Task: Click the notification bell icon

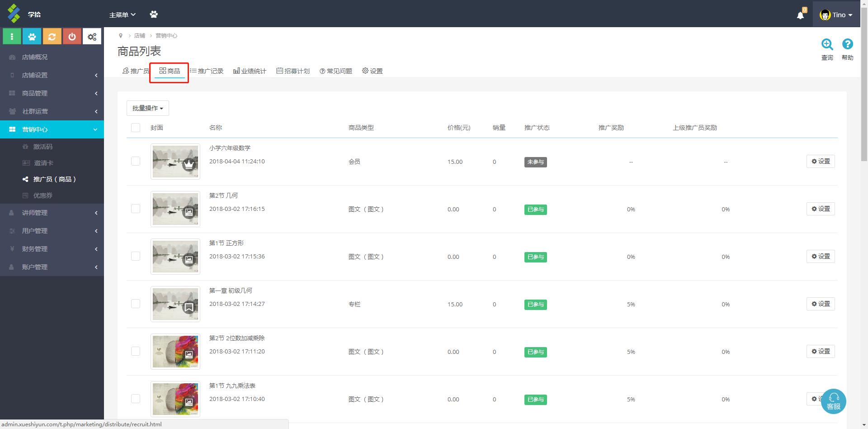Action: point(800,15)
